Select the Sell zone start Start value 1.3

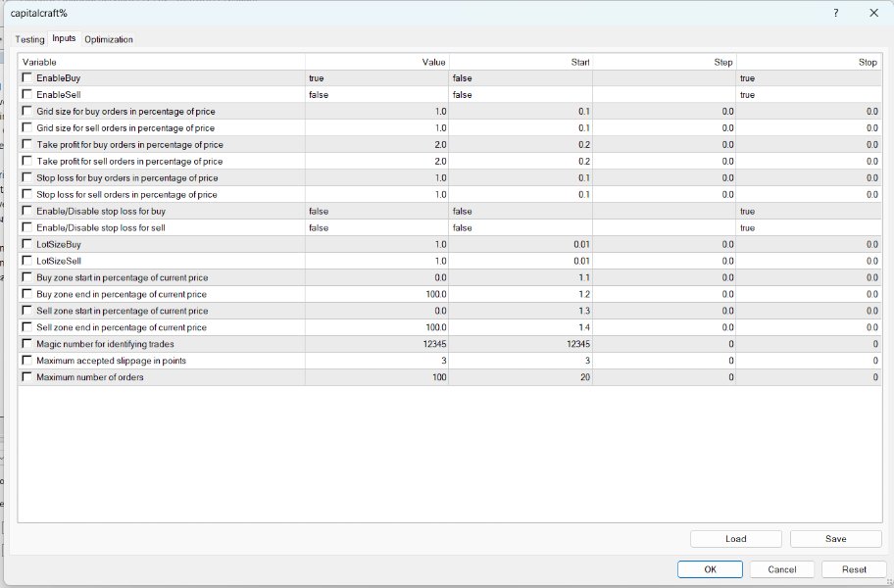click(521, 311)
